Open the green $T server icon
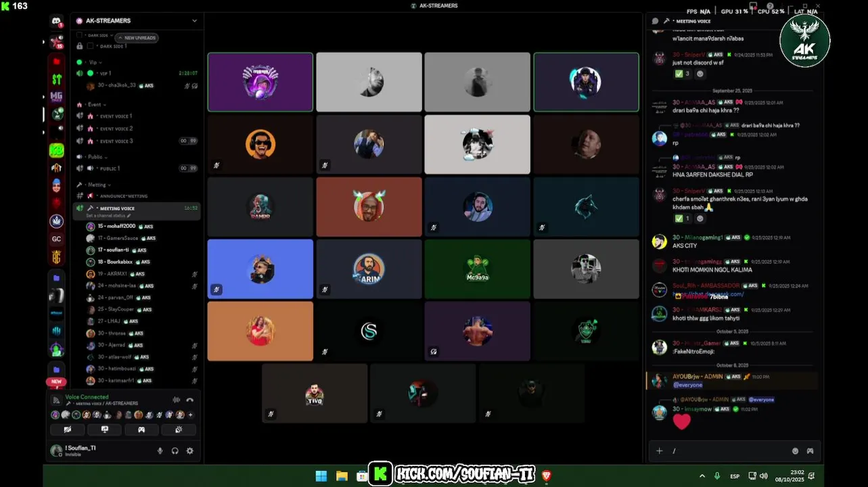Viewport: 868px width, 487px height. 57,79
